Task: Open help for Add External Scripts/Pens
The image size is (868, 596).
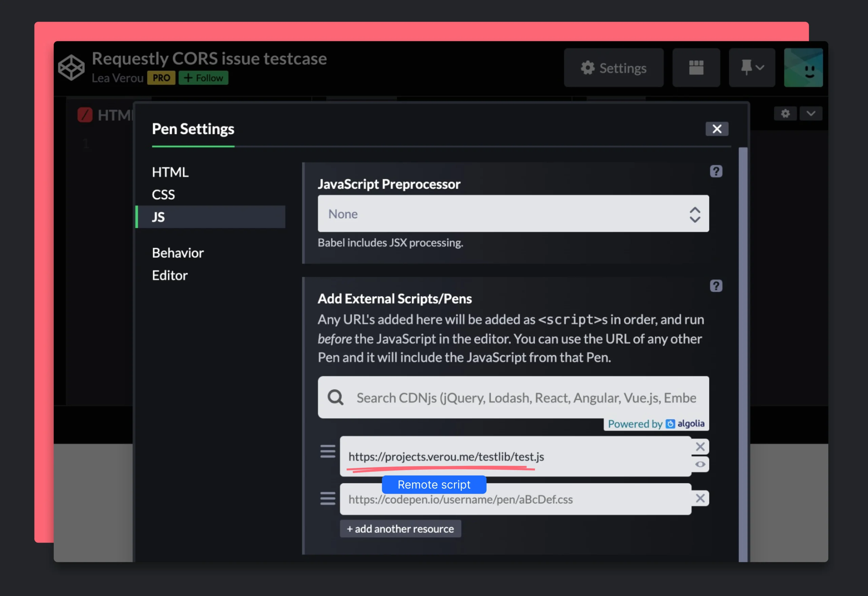Action: point(716,286)
